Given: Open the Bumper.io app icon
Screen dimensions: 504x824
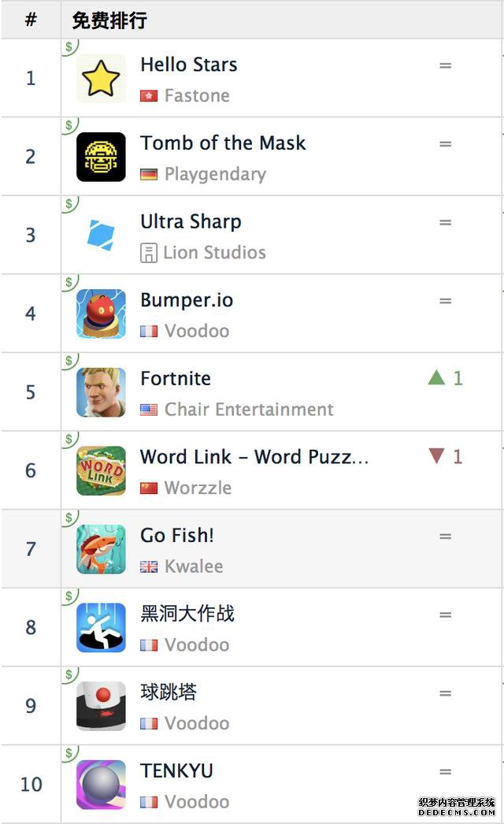Looking at the screenshot, I should pyautogui.click(x=101, y=314).
